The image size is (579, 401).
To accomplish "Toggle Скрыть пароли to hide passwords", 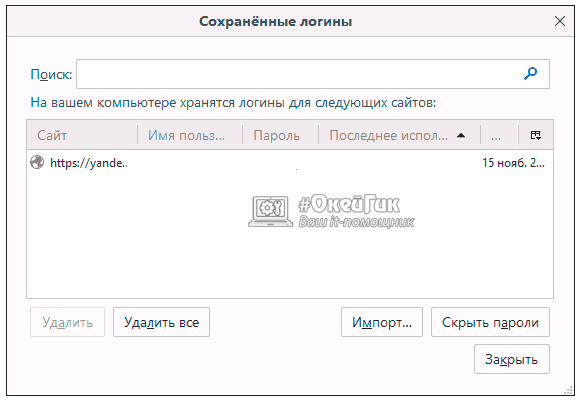I will click(490, 322).
